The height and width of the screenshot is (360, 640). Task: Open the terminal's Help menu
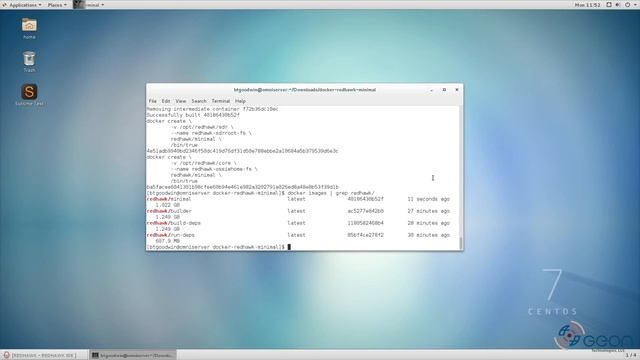point(240,101)
